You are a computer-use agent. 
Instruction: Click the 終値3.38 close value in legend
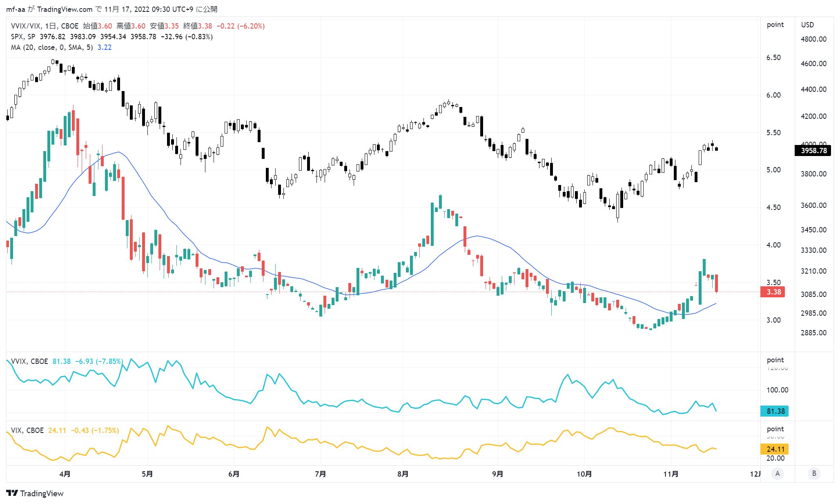pos(198,26)
